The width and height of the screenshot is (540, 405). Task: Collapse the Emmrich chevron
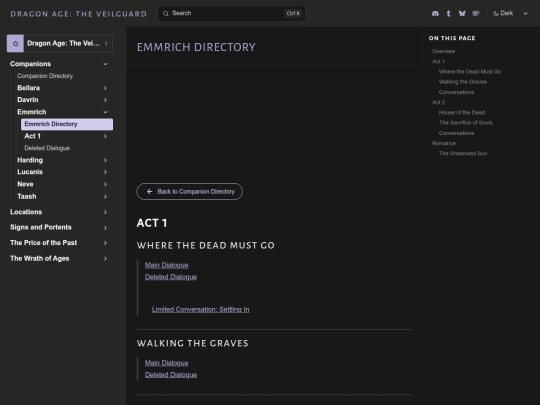pos(105,112)
